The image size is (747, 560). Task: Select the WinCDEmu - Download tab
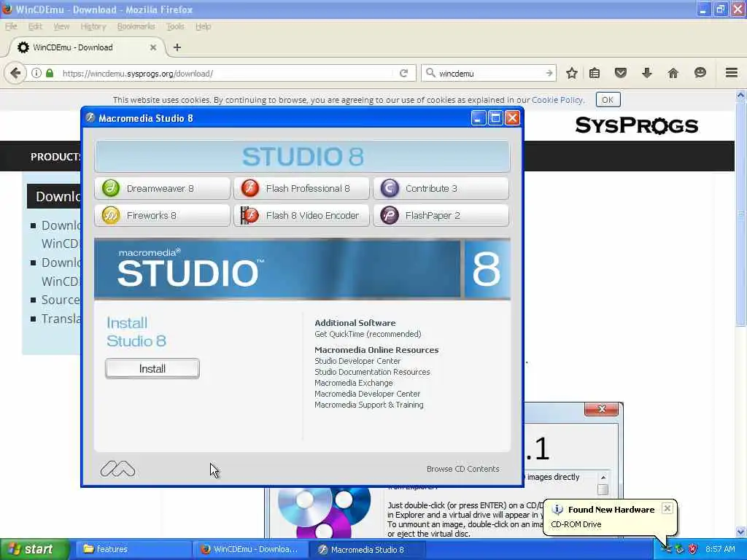[86, 47]
